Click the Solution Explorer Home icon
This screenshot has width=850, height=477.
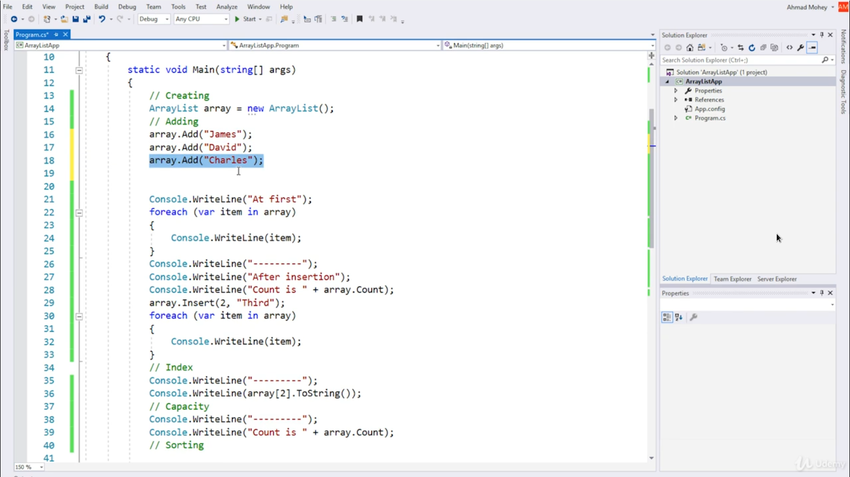point(690,48)
